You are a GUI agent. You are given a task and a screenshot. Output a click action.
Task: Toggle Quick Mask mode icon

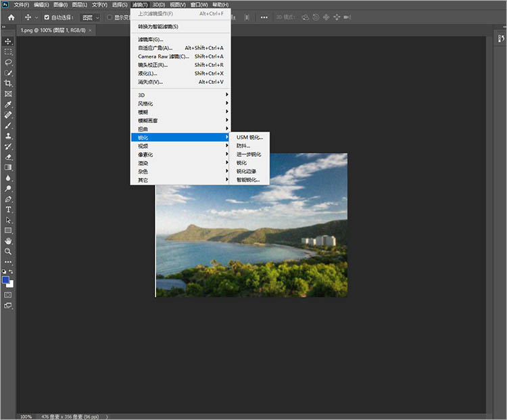(x=8, y=295)
